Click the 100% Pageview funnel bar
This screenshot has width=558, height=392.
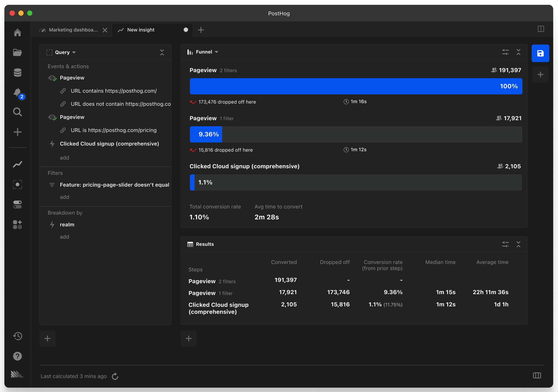[x=356, y=86]
